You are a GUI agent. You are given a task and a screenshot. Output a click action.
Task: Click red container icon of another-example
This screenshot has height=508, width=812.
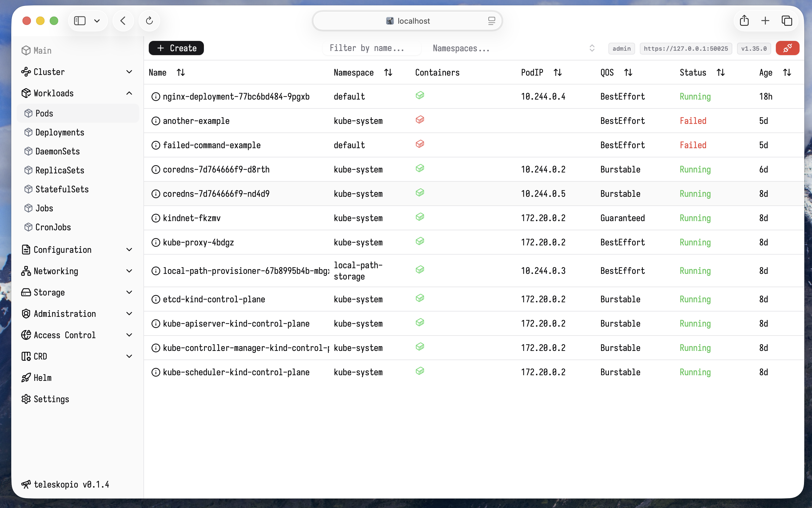[x=420, y=120]
